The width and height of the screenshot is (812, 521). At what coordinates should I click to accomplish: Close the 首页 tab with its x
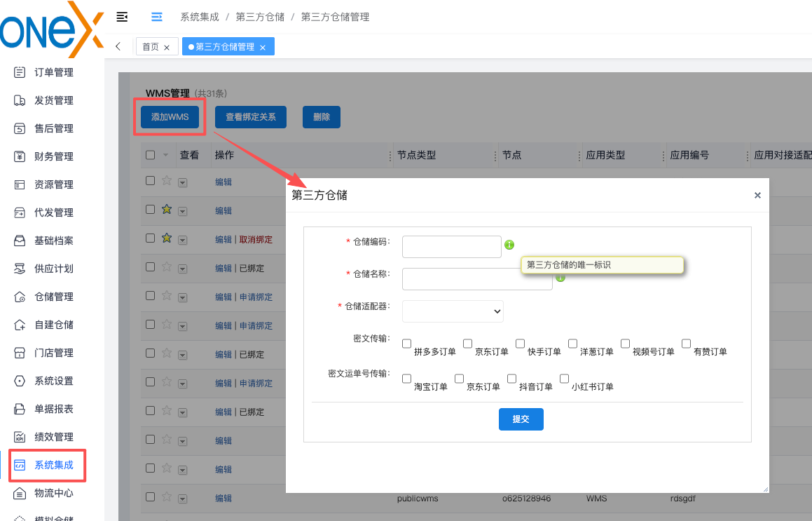point(167,47)
